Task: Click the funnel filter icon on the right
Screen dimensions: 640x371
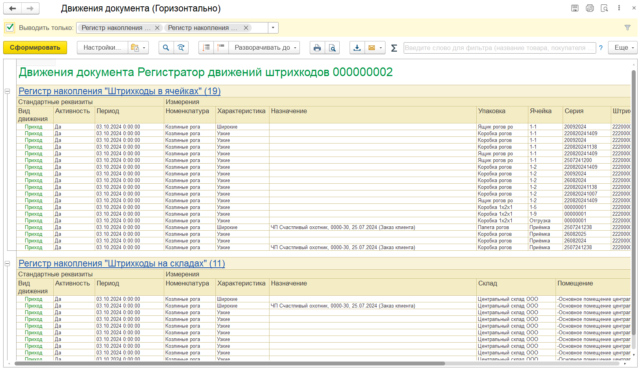Action: (627, 28)
